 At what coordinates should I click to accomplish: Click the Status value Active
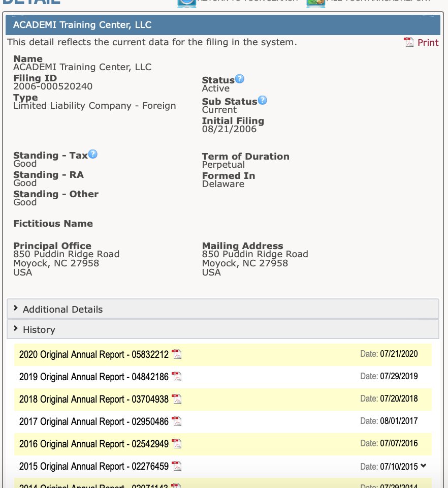216,88
